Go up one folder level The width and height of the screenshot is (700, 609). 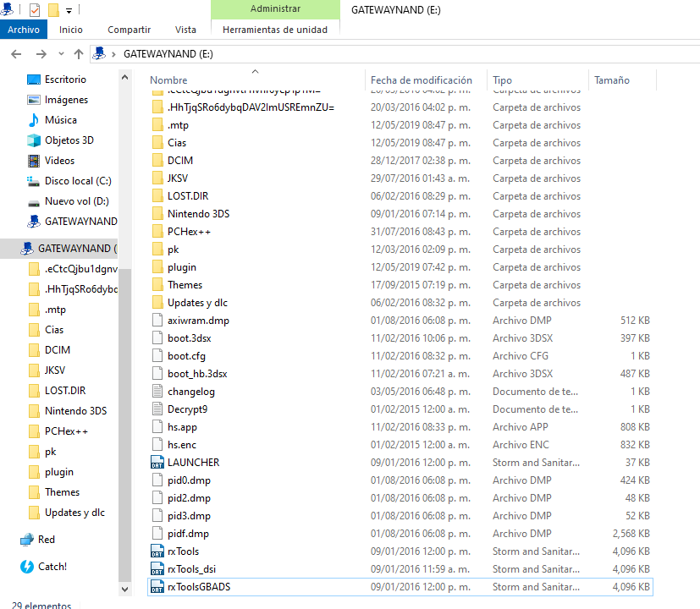point(79,54)
